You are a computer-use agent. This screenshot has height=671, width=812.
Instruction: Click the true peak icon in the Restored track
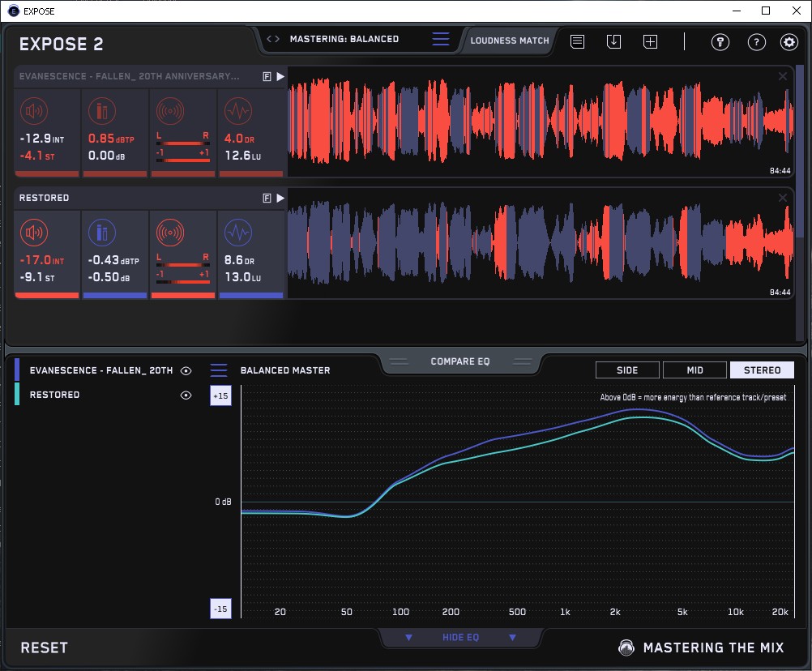102,233
